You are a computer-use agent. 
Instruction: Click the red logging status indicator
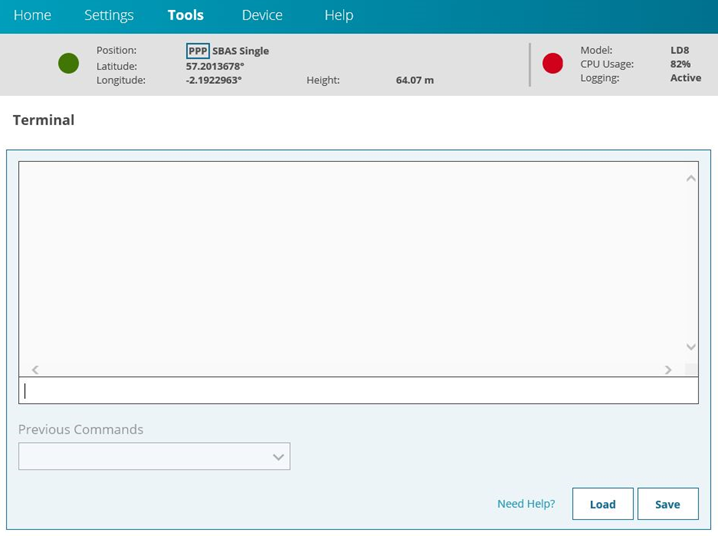[553, 64]
